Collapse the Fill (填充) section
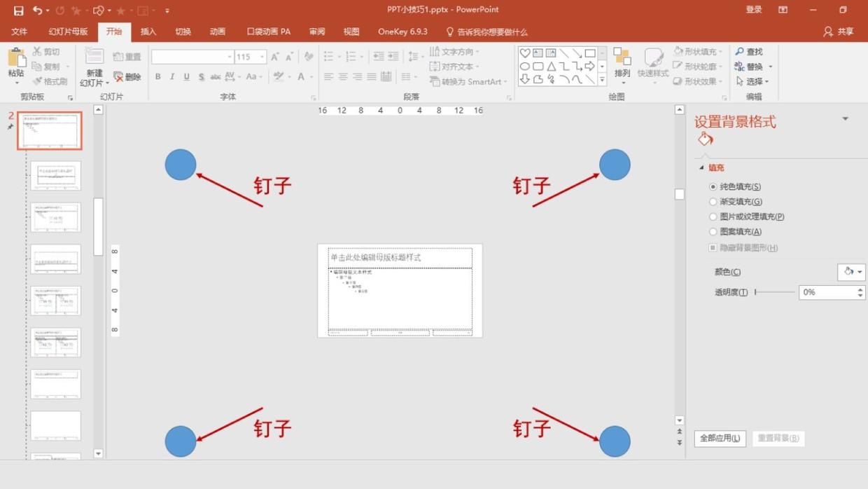Viewport: 868px width, 489px height. coord(702,168)
